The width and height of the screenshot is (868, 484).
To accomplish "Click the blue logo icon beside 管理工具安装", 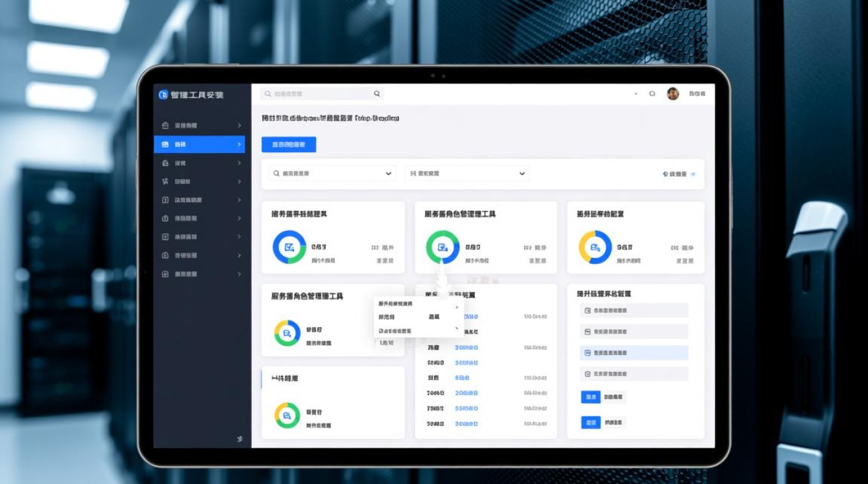I will tap(163, 95).
